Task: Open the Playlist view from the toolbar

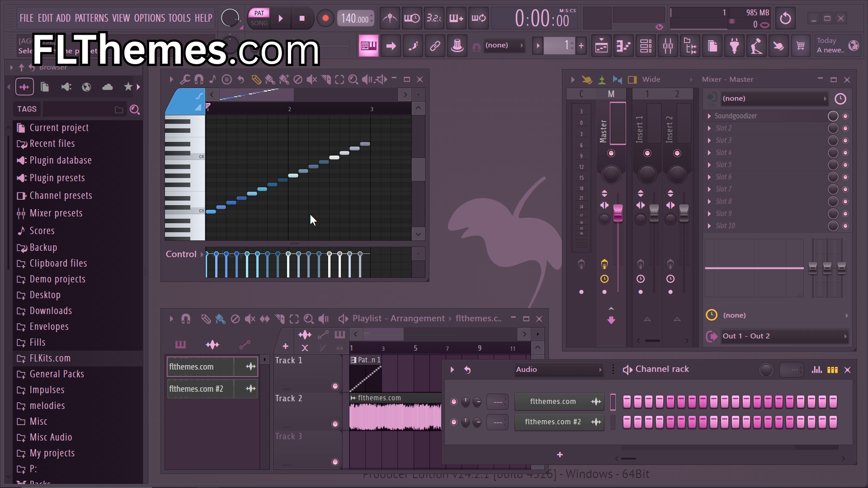Action: point(601,46)
